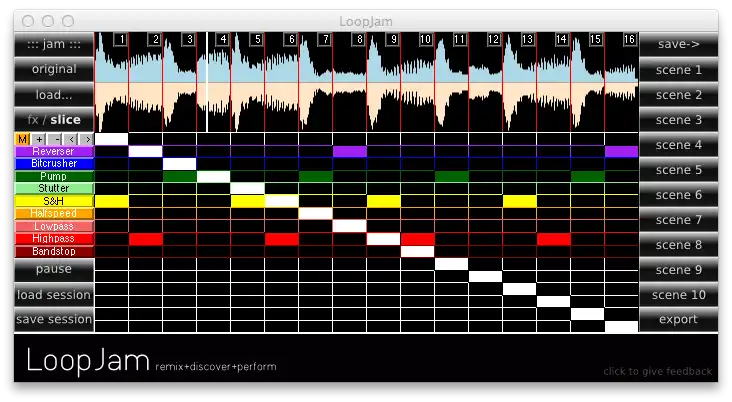Select scene 6
The height and width of the screenshot is (402, 732).
click(678, 195)
